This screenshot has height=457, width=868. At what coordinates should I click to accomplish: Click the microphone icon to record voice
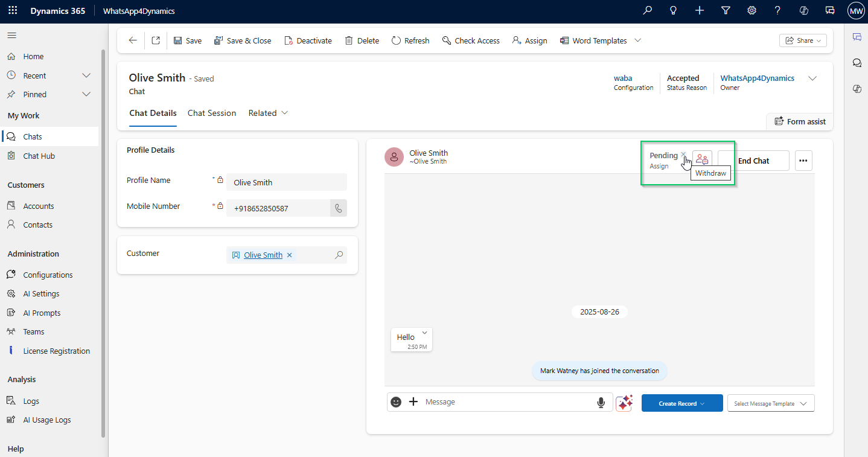point(601,403)
